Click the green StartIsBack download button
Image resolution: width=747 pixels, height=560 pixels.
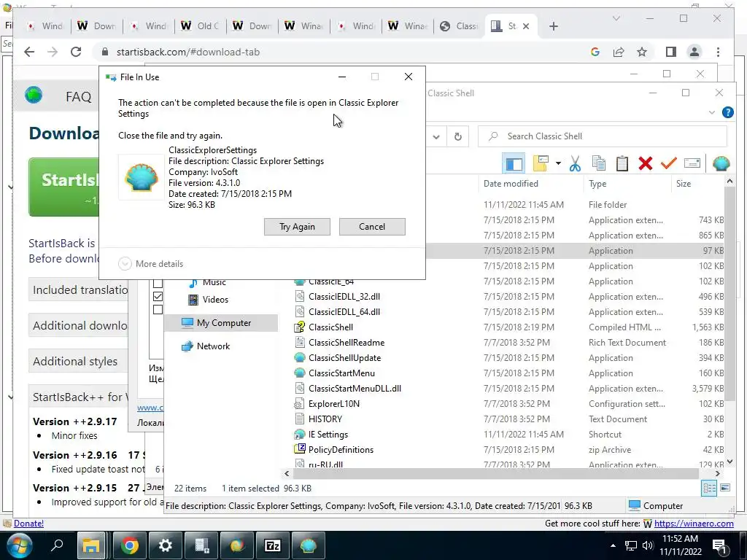tap(64, 187)
